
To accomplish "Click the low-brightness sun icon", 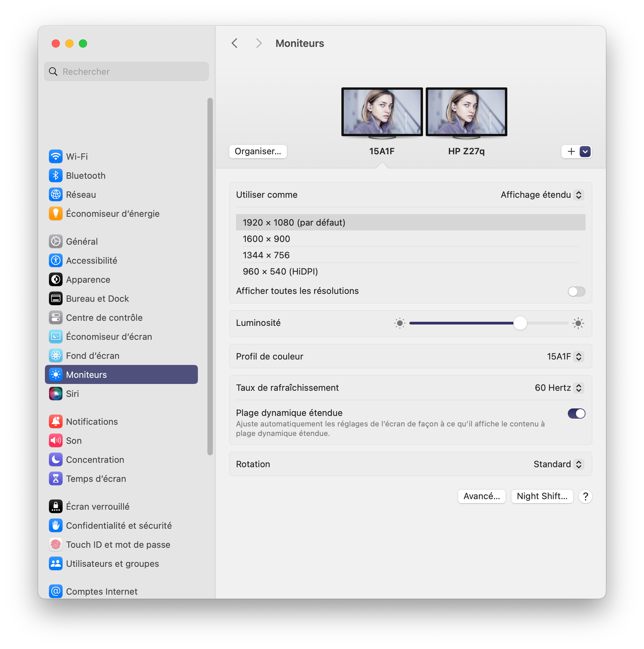I will click(400, 323).
